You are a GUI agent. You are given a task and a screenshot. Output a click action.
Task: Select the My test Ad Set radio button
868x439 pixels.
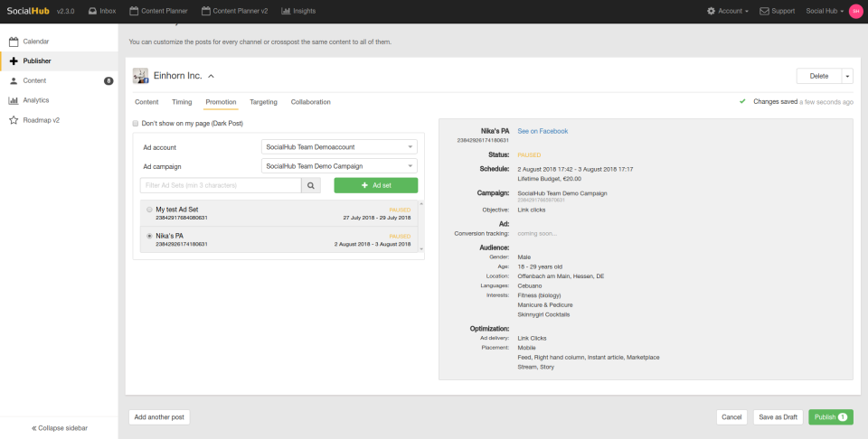(x=149, y=210)
